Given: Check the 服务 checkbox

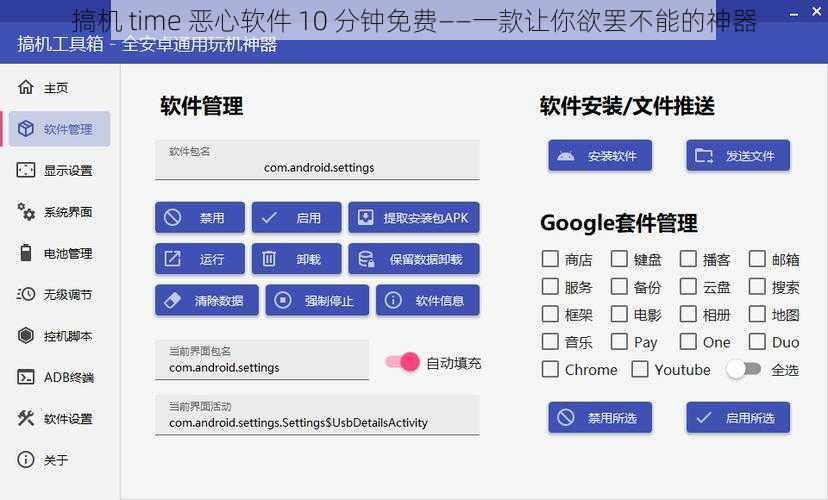Looking at the screenshot, I should click(x=550, y=286).
